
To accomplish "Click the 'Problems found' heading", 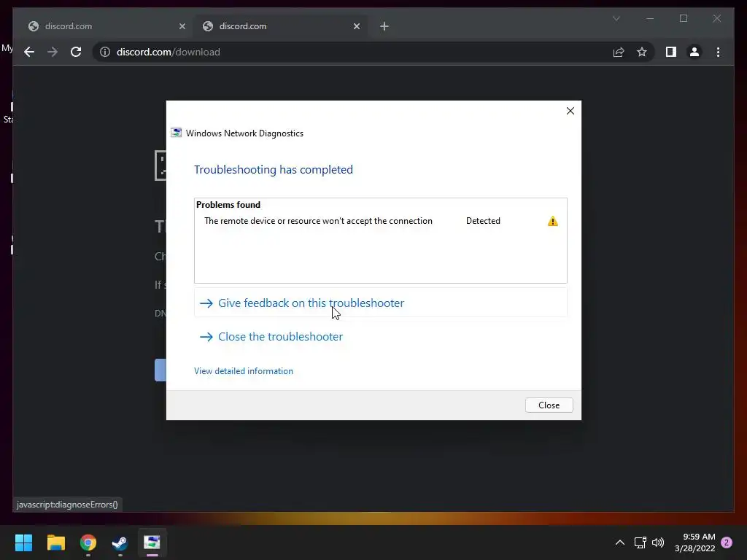I will (228, 205).
